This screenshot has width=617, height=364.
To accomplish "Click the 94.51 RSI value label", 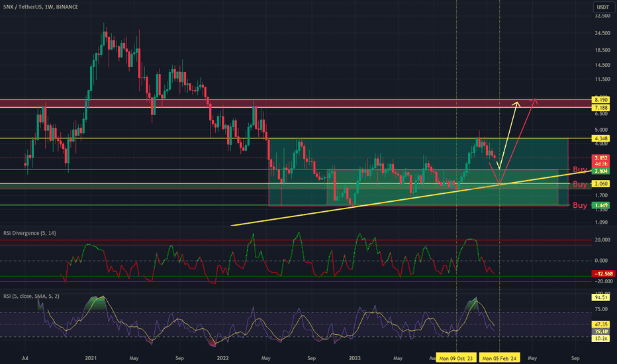I will pos(601,298).
